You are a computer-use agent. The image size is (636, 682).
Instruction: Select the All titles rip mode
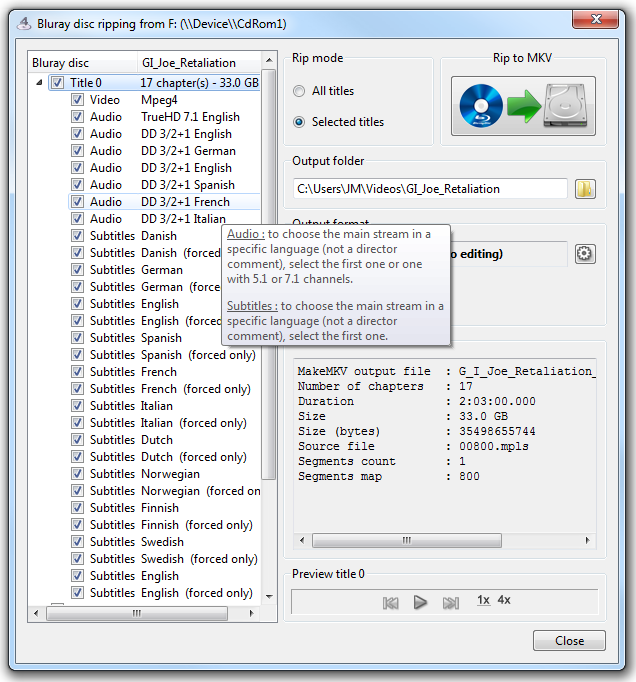click(324, 91)
